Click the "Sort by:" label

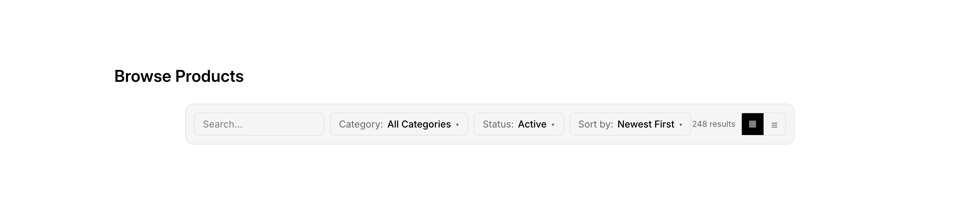click(595, 124)
